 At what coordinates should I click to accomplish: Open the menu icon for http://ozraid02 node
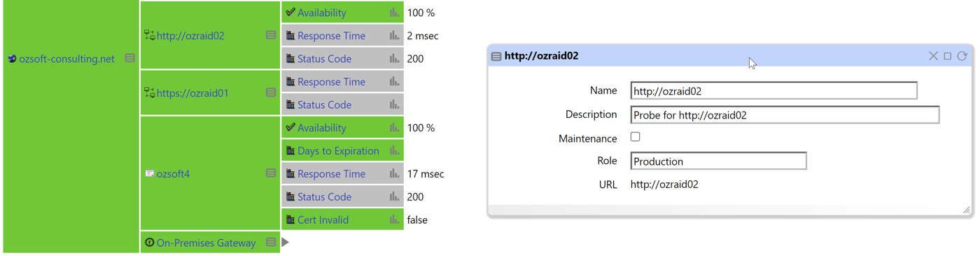click(x=271, y=35)
